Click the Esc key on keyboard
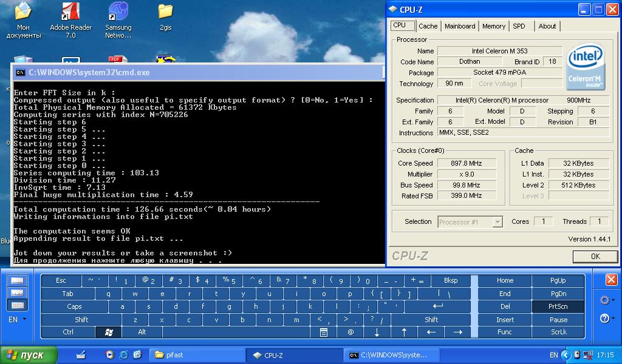622x364 pixels. [x=61, y=280]
